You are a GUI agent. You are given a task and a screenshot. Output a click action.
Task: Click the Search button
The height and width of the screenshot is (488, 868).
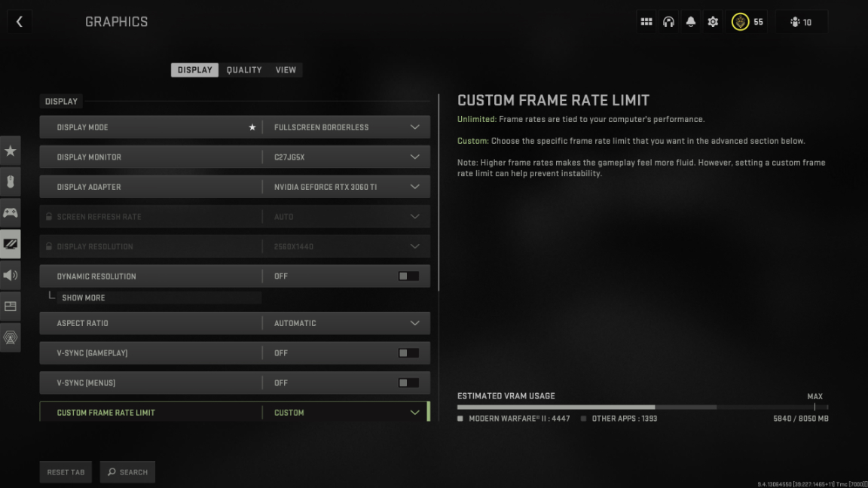click(x=127, y=472)
